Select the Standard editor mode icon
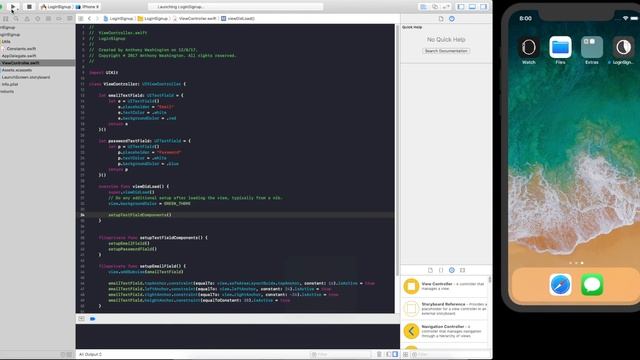Image resolution: width=640 pixels, height=360 pixels. [424, 7]
